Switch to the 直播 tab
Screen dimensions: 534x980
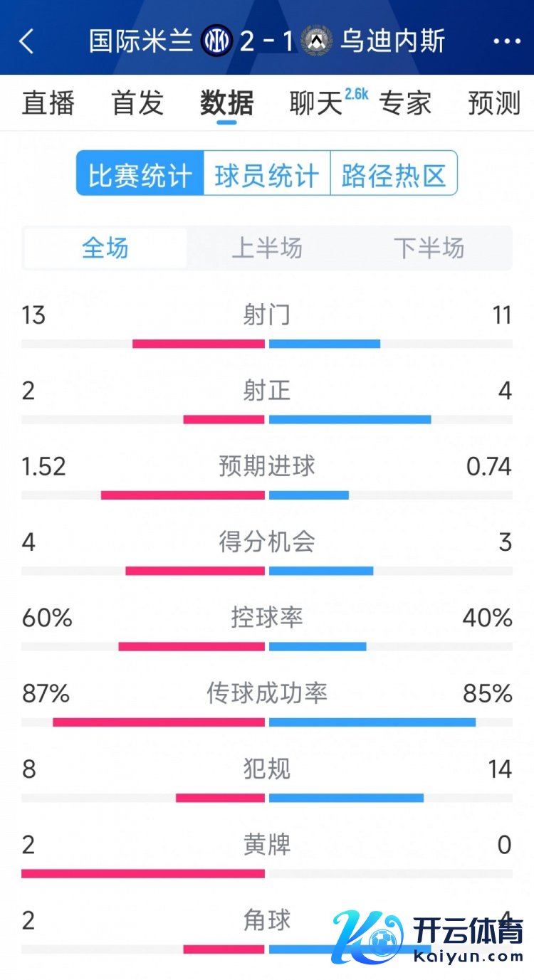pos(48,103)
